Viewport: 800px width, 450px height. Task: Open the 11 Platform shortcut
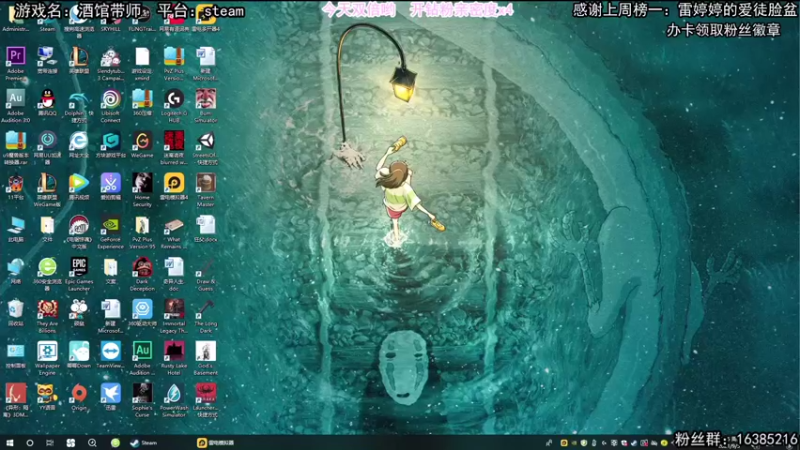15,187
